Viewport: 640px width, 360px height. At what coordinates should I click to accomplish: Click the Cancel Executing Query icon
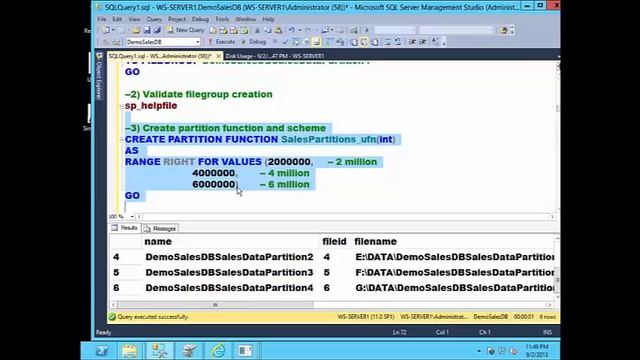coord(275,42)
